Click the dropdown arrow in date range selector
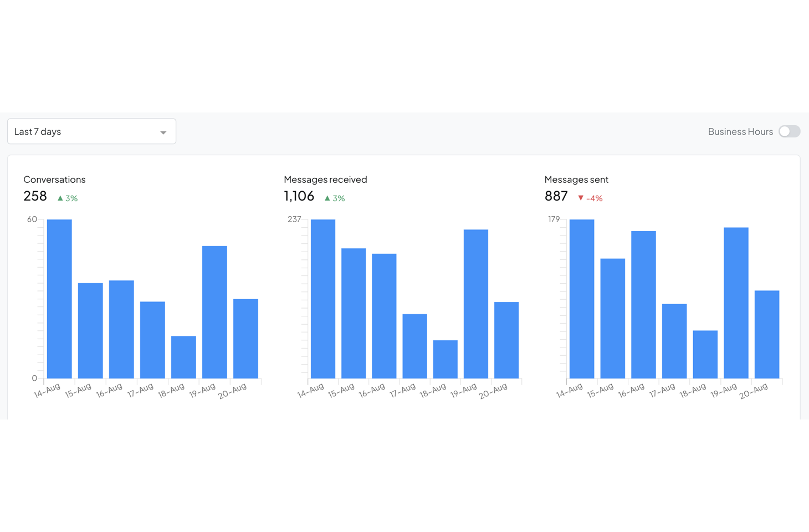The image size is (809, 532). [163, 132]
